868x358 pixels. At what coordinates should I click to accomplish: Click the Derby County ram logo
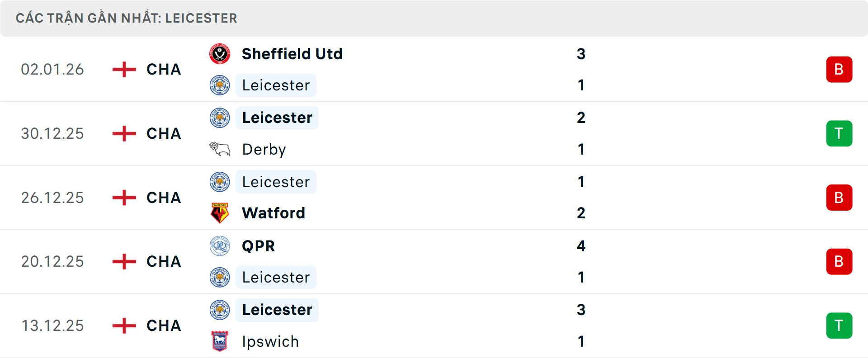coord(220,149)
